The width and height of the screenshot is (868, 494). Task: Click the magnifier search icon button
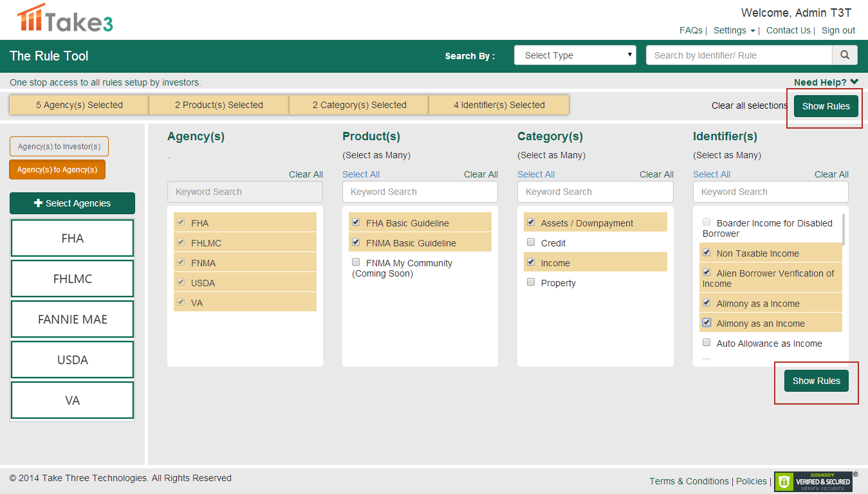point(845,55)
